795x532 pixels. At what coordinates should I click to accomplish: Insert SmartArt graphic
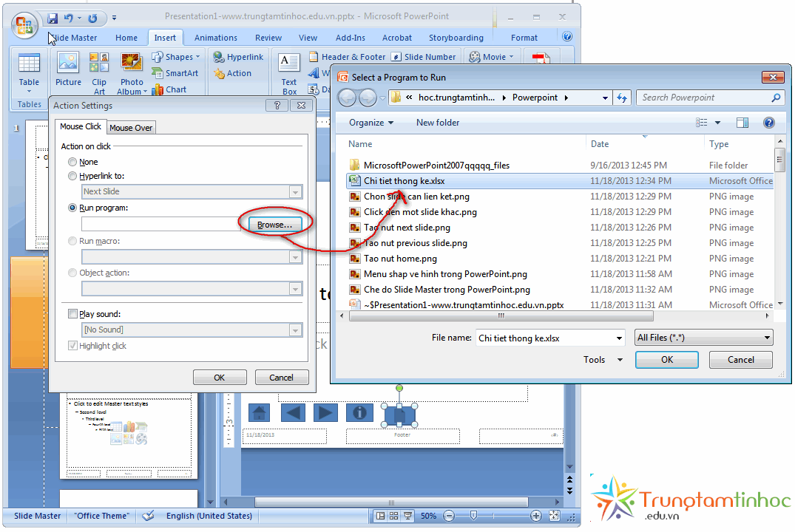[175, 73]
